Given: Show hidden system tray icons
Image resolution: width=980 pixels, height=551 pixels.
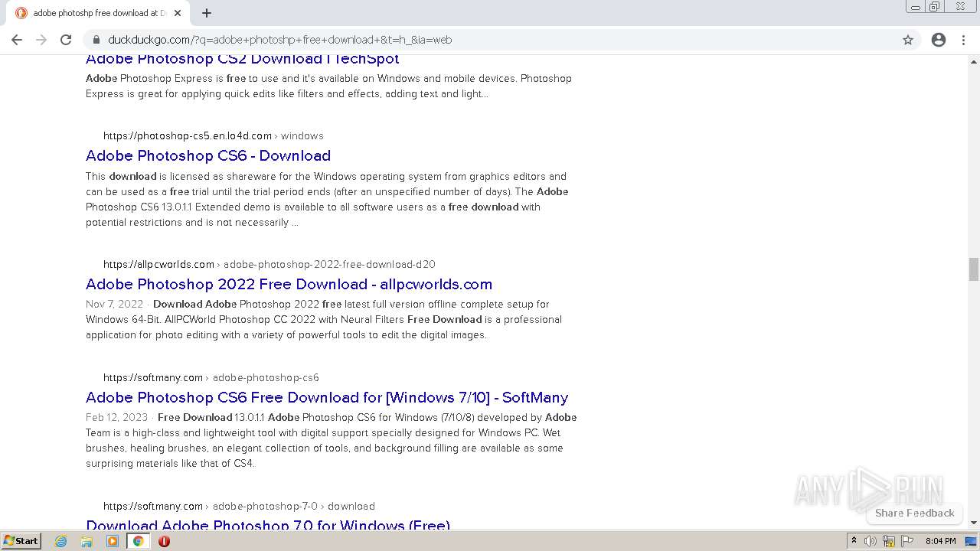Looking at the screenshot, I should tap(854, 541).
